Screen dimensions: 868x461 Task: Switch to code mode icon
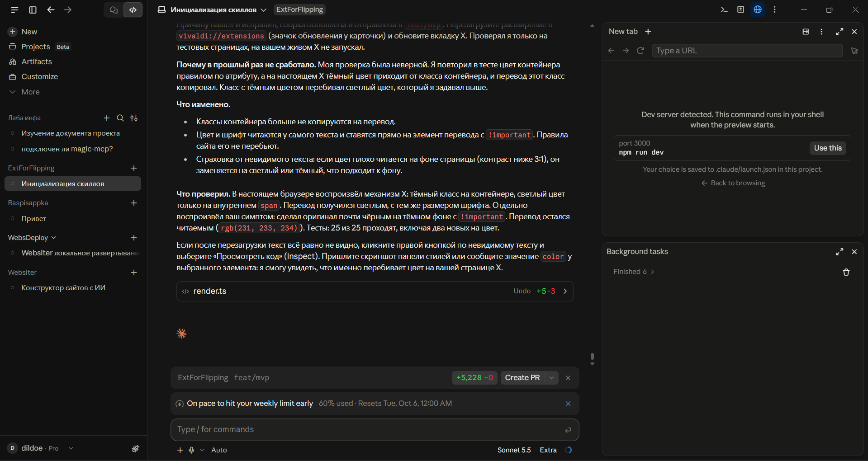pos(133,9)
